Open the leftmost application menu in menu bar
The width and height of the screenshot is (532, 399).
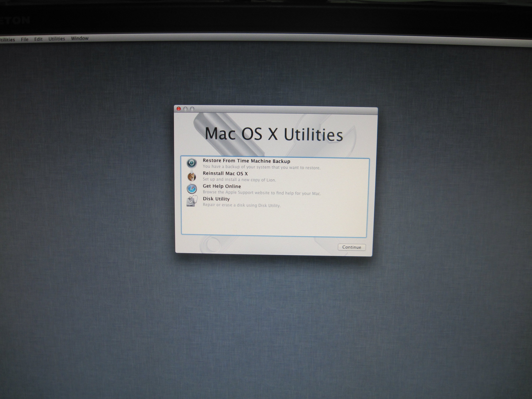pyautogui.click(x=7, y=40)
